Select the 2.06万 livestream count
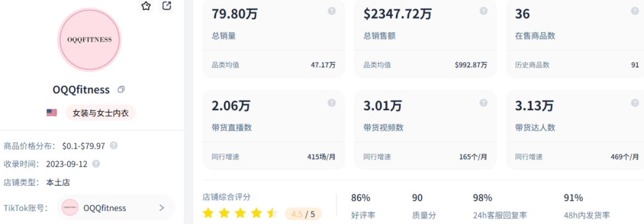This screenshot has width=644, height=224. [231, 106]
